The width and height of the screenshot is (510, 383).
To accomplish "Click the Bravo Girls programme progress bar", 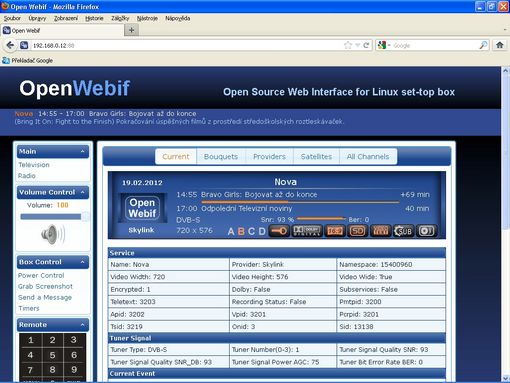I will [300, 202].
